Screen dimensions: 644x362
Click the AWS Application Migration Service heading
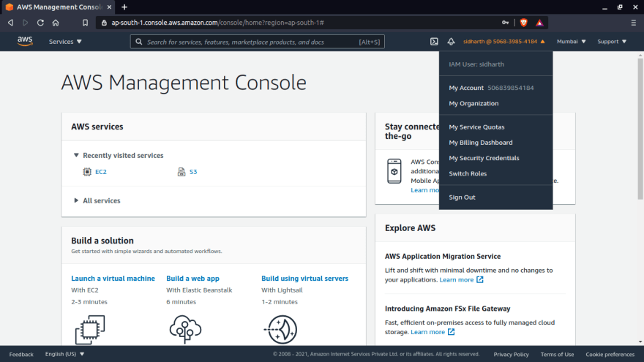click(x=443, y=256)
